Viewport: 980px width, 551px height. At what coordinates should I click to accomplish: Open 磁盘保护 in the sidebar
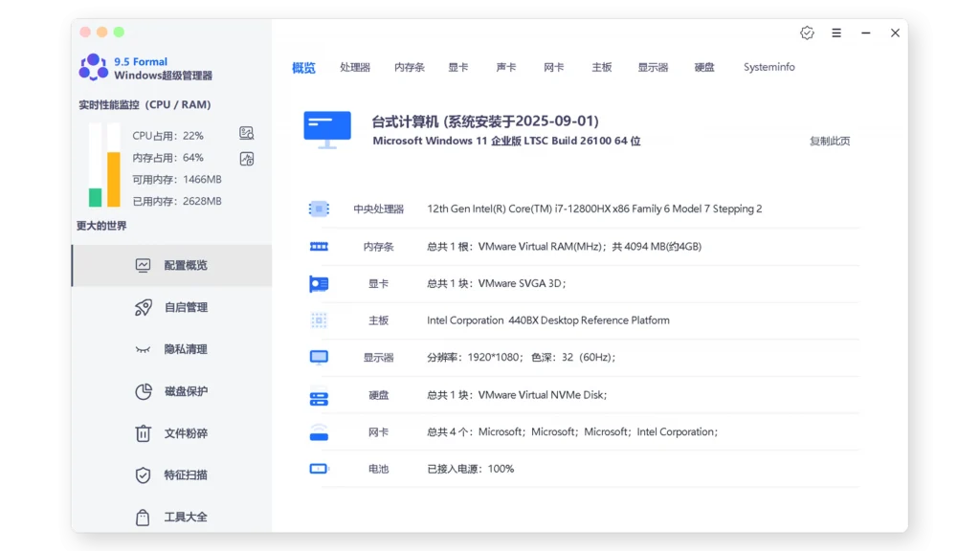pyautogui.click(x=172, y=391)
